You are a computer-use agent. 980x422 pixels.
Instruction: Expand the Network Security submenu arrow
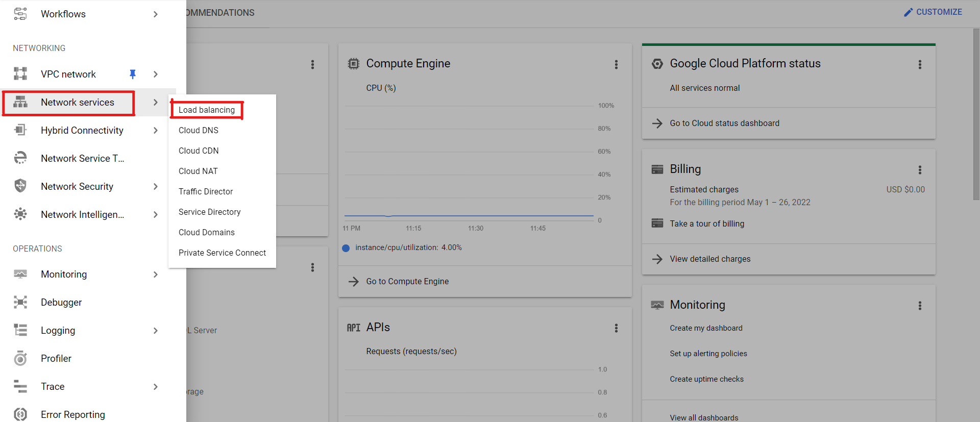(156, 187)
